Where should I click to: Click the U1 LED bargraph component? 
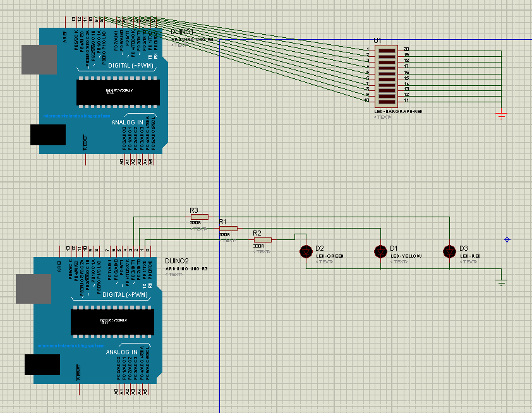click(385, 76)
